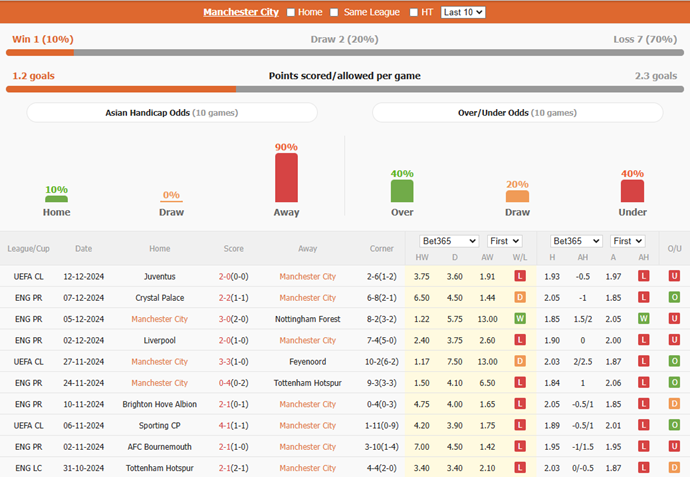Click the L W/L icon in AFC Bournemouth row
Screen dimensions: 690x477
[x=520, y=446]
